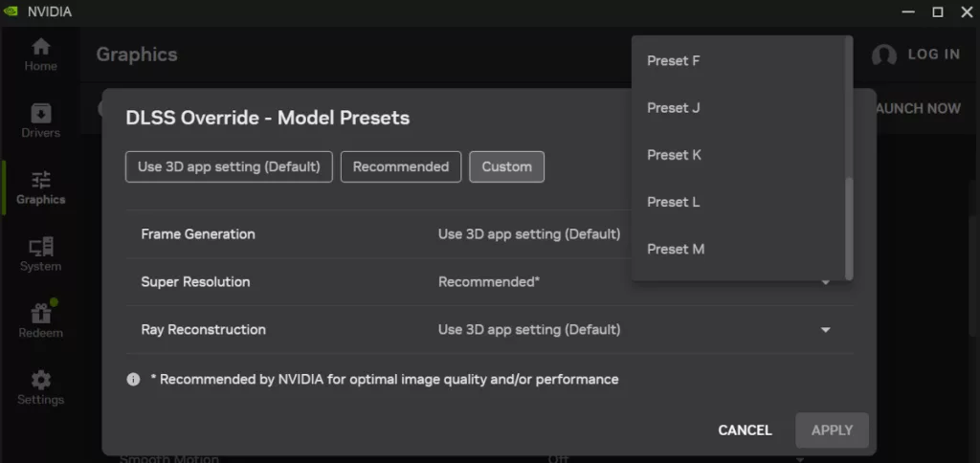
Task: Select the Recommended preset mode
Action: [401, 166]
